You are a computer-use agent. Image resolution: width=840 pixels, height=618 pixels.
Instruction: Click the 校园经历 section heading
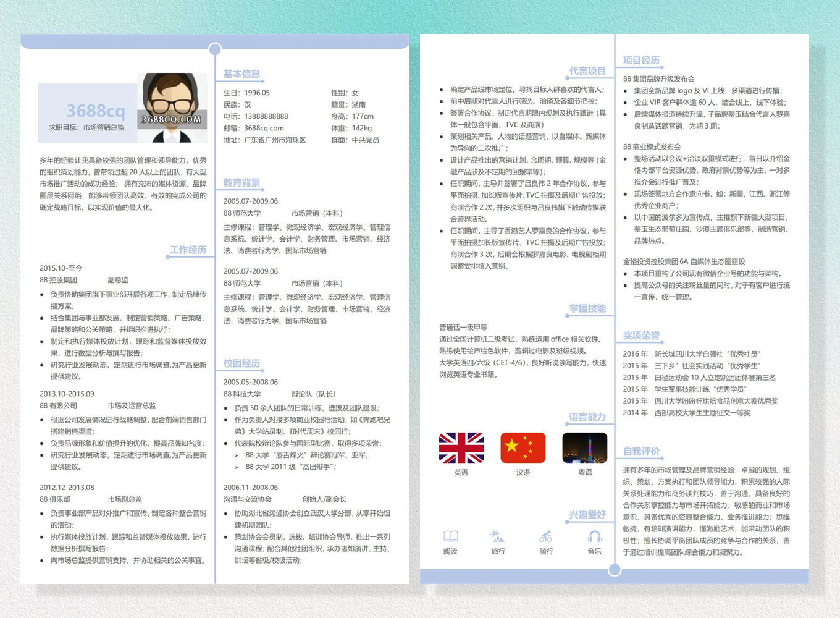tap(241, 363)
